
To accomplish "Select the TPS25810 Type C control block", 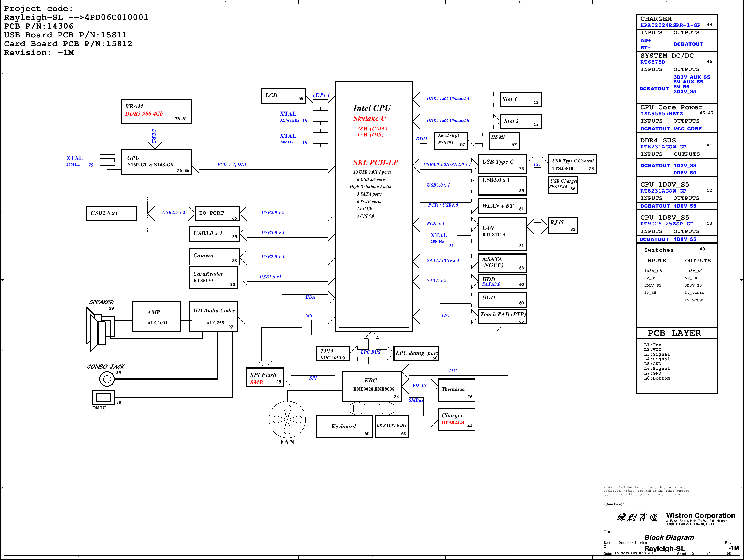I will (572, 164).
